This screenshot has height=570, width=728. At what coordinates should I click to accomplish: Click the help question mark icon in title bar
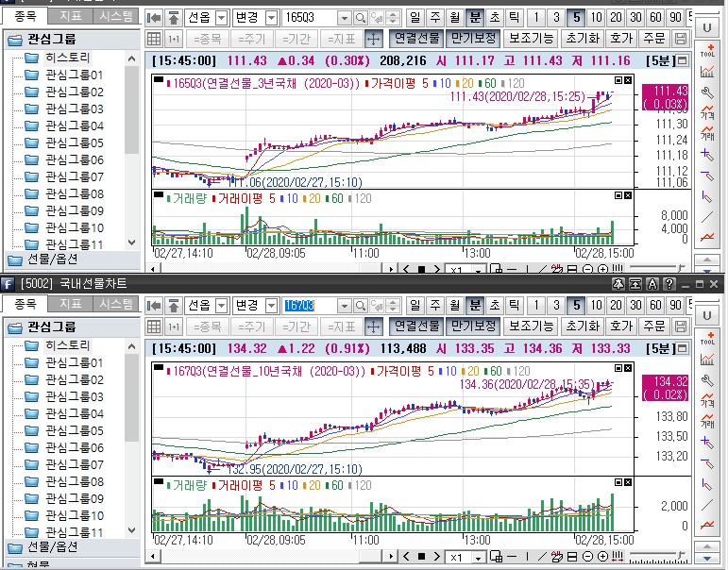[x=669, y=284]
